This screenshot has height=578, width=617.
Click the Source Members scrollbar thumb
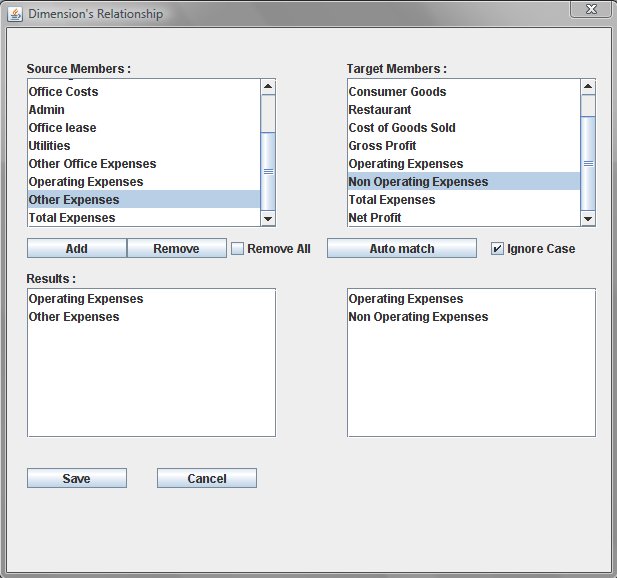click(268, 171)
